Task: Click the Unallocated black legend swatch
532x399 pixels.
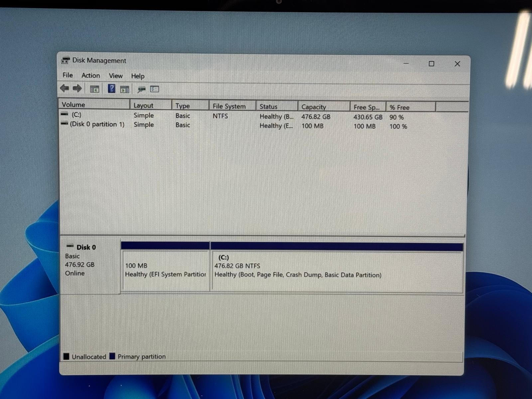Action: pos(66,356)
